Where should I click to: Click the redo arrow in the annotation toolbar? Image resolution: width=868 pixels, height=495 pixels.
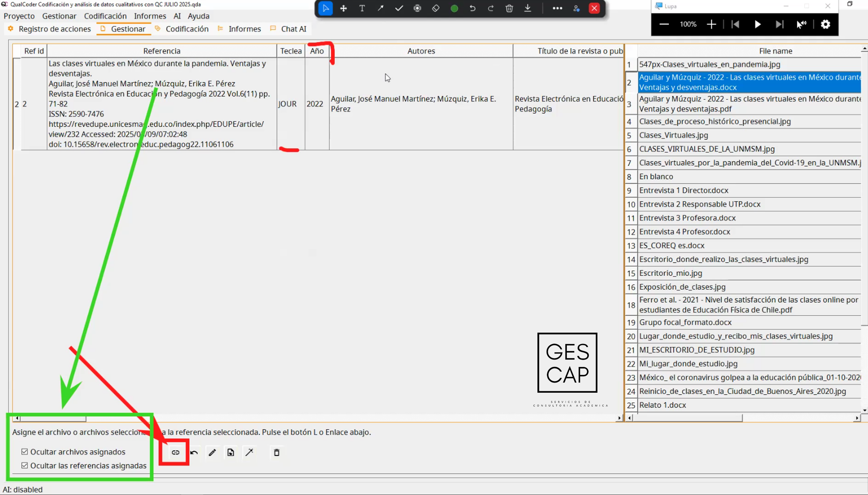pyautogui.click(x=491, y=8)
